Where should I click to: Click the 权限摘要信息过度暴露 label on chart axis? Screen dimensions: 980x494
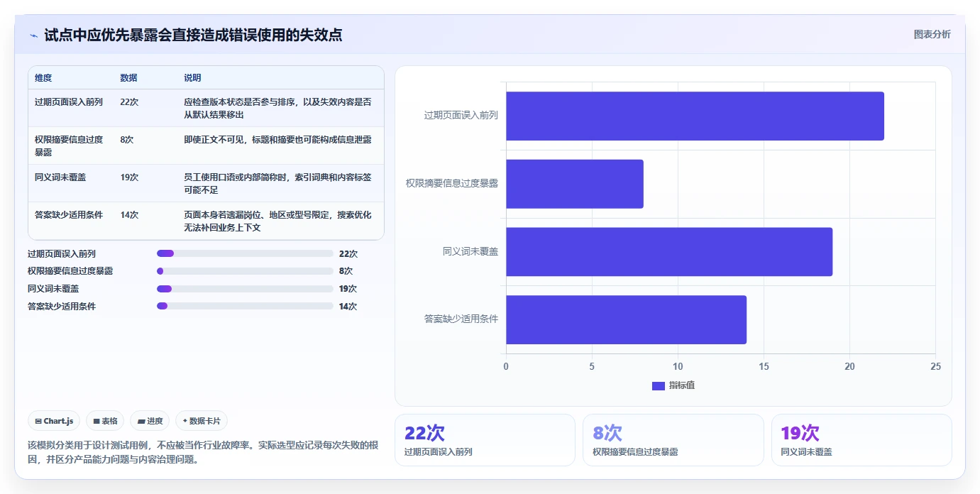tap(452, 183)
